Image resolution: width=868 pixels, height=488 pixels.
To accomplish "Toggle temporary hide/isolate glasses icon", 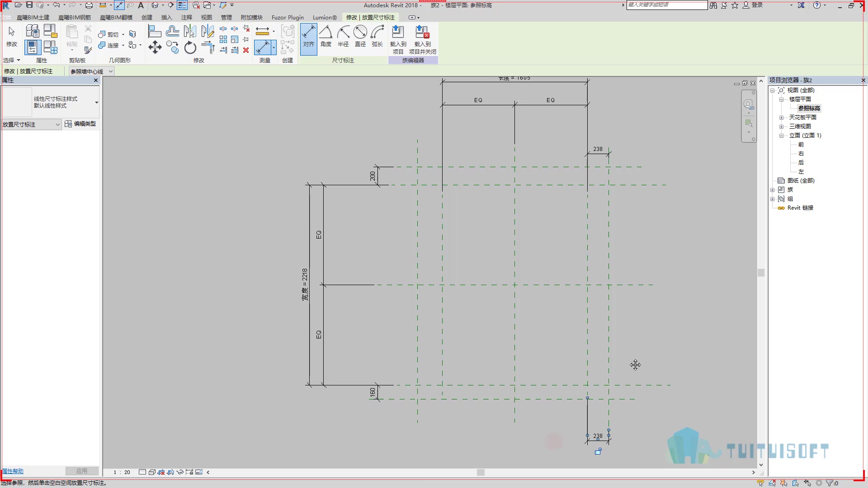I will click(180, 472).
